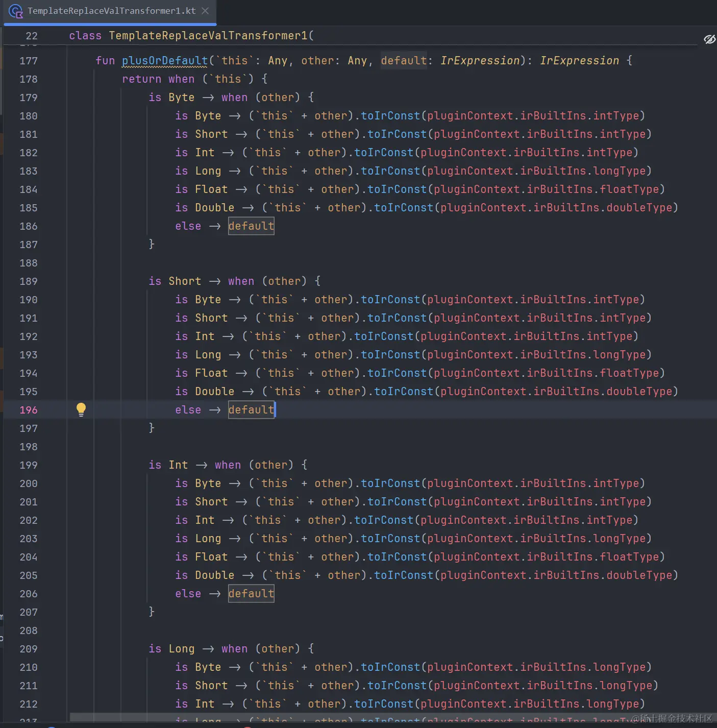Click the closing brace on line 187

152,244
